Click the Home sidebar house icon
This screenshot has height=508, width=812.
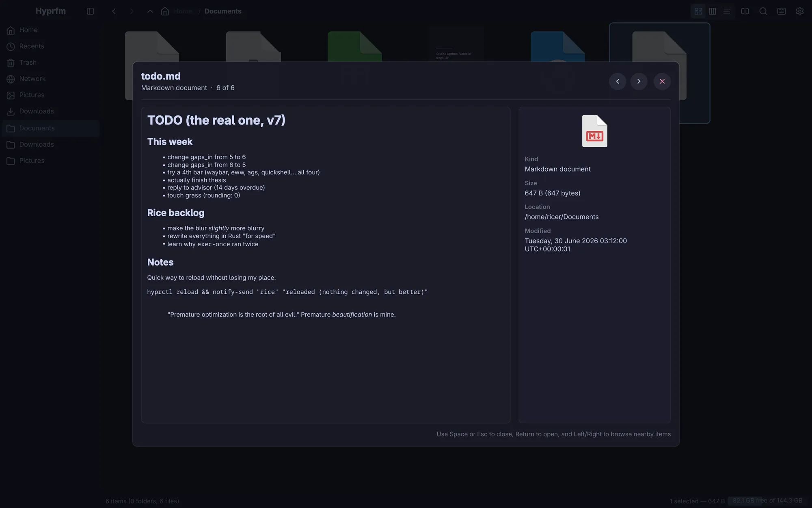coord(11,30)
